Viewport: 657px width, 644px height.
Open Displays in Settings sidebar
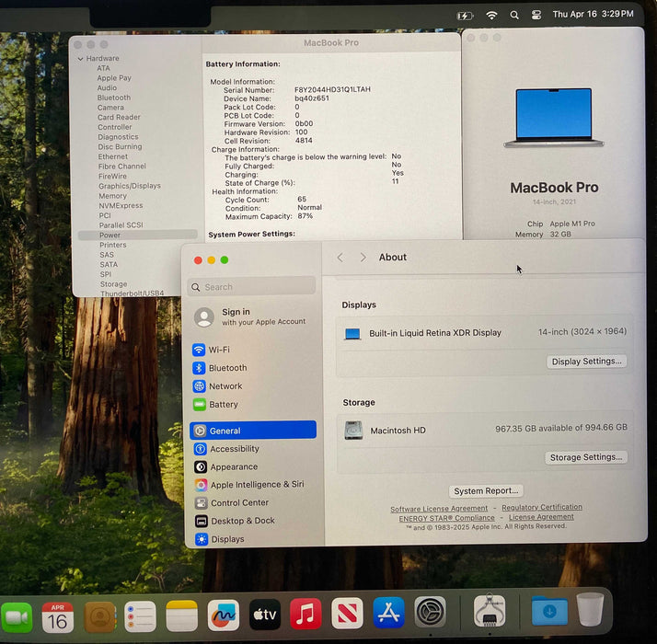[x=253, y=539]
